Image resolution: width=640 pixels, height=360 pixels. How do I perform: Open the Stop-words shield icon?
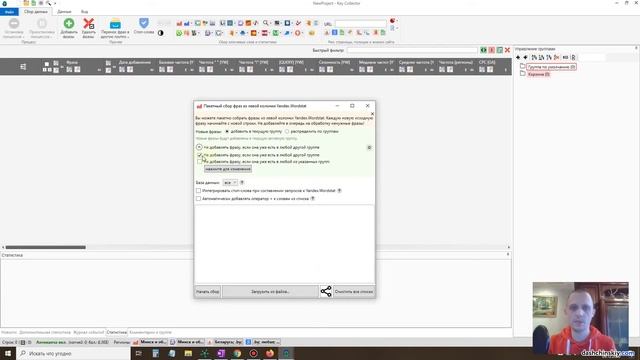(144, 23)
